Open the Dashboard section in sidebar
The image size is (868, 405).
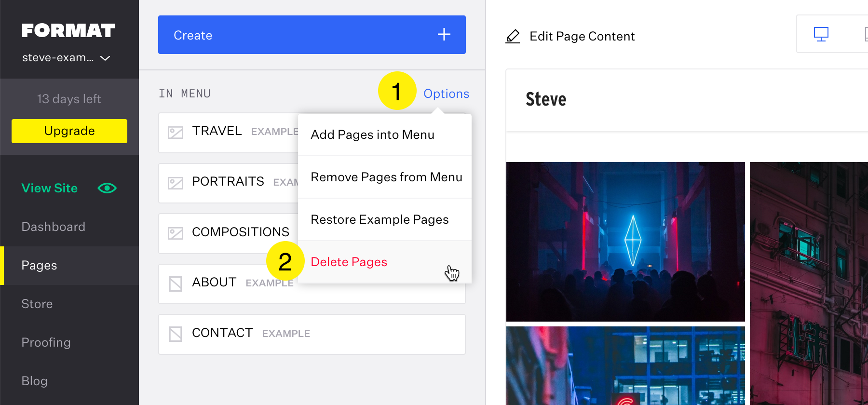tap(54, 227)
